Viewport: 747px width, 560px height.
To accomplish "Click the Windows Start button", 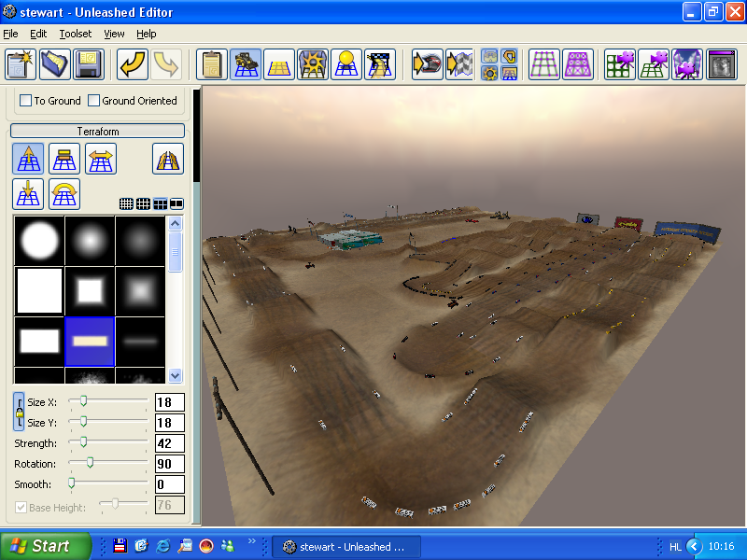I will pyautogui.click(x=45, y=546).
